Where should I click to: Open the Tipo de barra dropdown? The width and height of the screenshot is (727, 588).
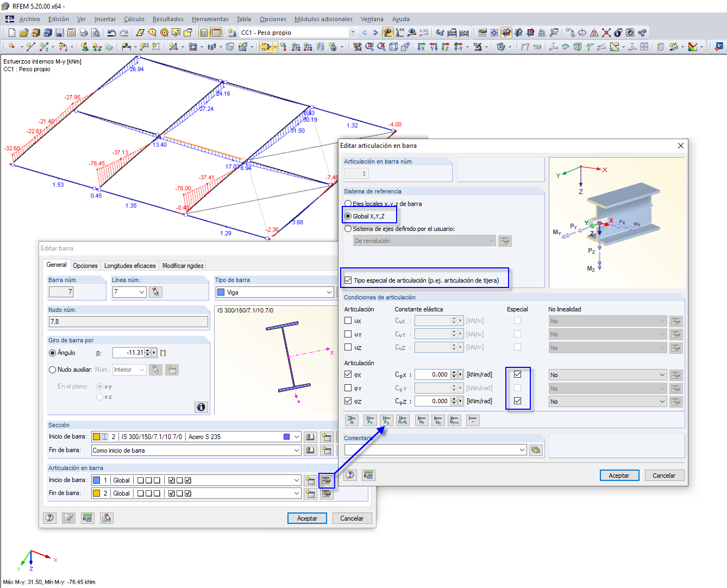[330, 292]
